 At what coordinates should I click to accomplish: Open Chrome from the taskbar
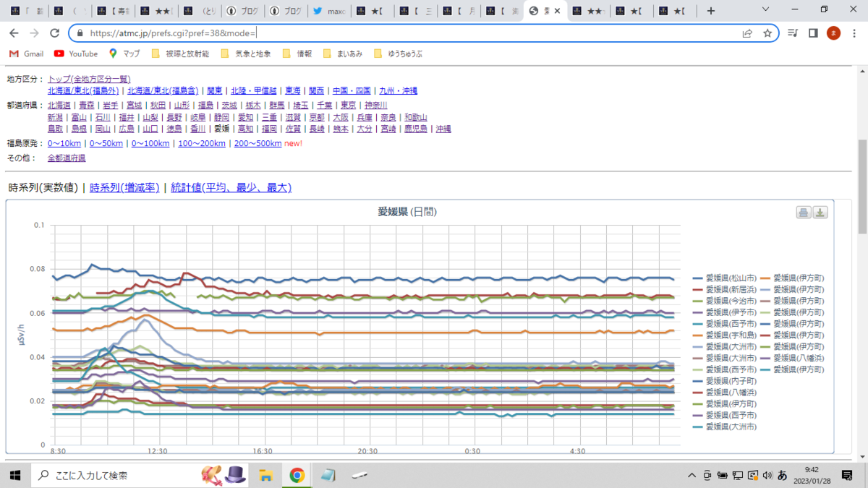click(x=297, y=475)
